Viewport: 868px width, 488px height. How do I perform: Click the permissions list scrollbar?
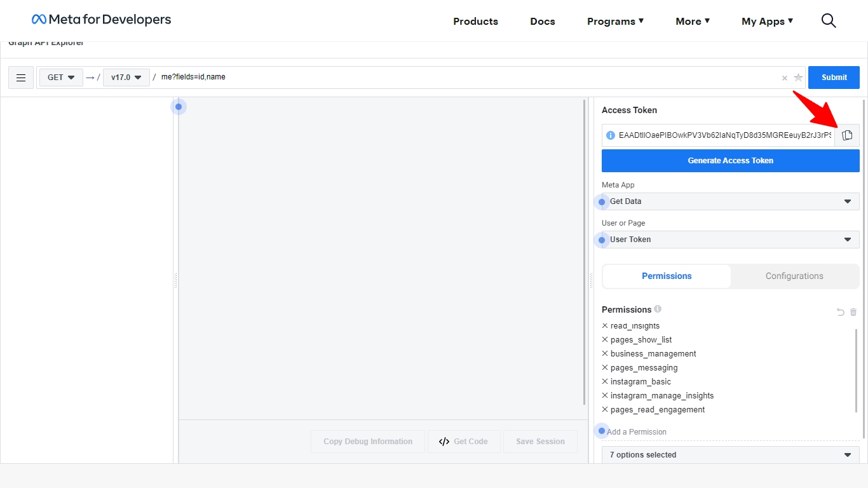(x=856, y=370)
